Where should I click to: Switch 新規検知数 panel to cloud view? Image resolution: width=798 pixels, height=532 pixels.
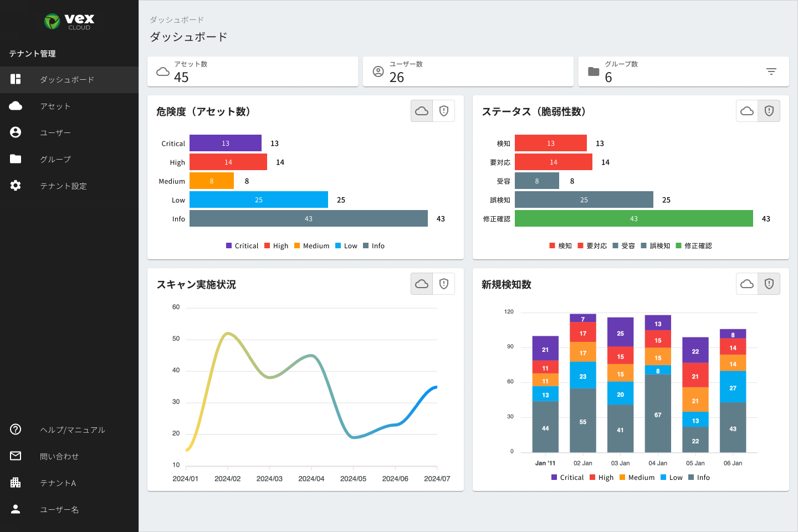[746, 284]
